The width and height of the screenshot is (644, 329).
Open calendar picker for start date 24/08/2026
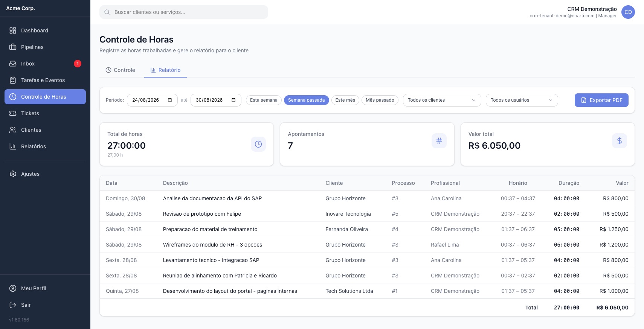[170, 100]
